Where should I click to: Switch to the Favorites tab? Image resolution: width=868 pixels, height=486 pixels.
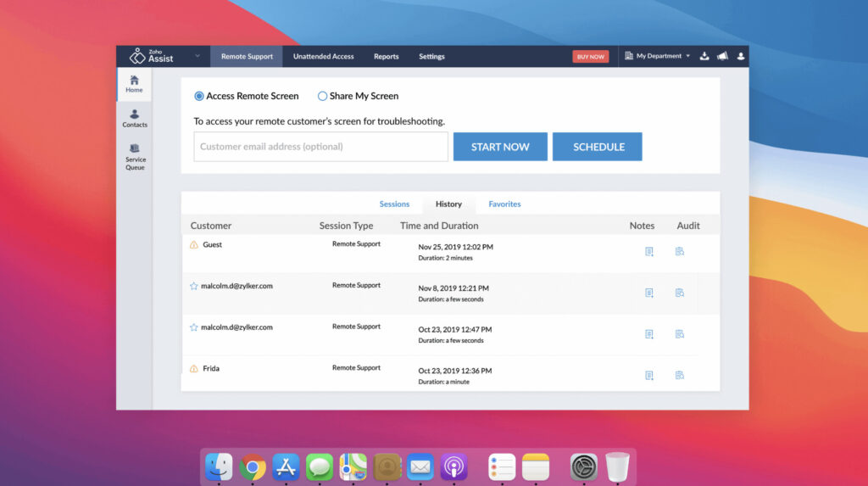504,204
